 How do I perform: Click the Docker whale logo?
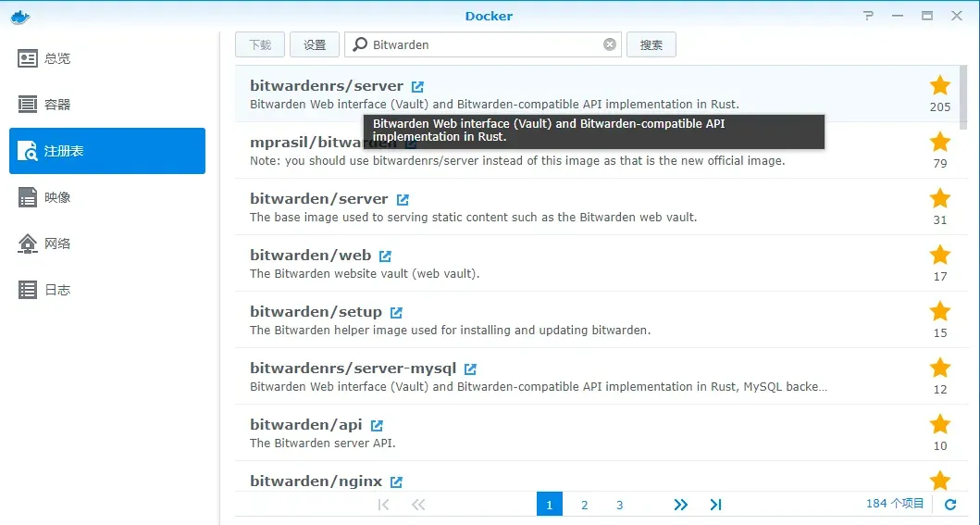(20, 17)
